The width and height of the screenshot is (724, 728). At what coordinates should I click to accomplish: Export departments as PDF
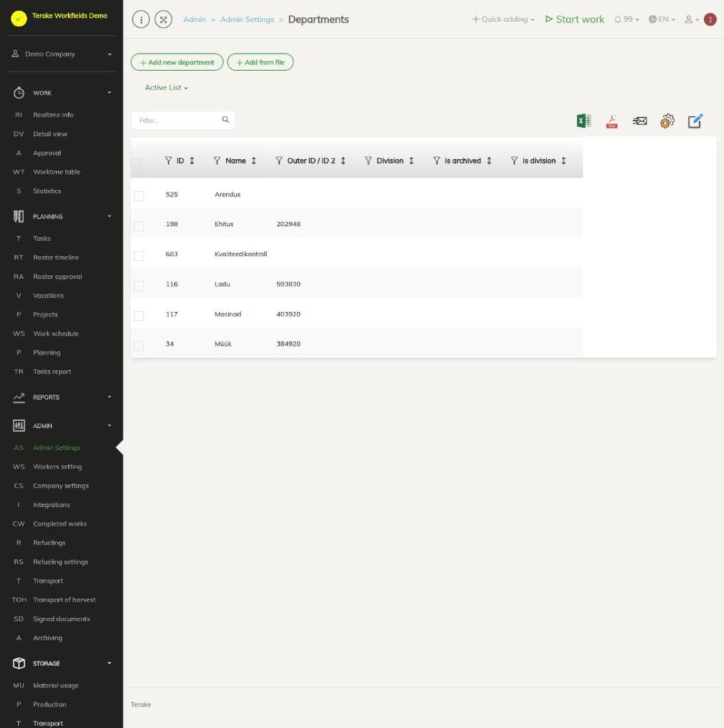pos(612,121)
